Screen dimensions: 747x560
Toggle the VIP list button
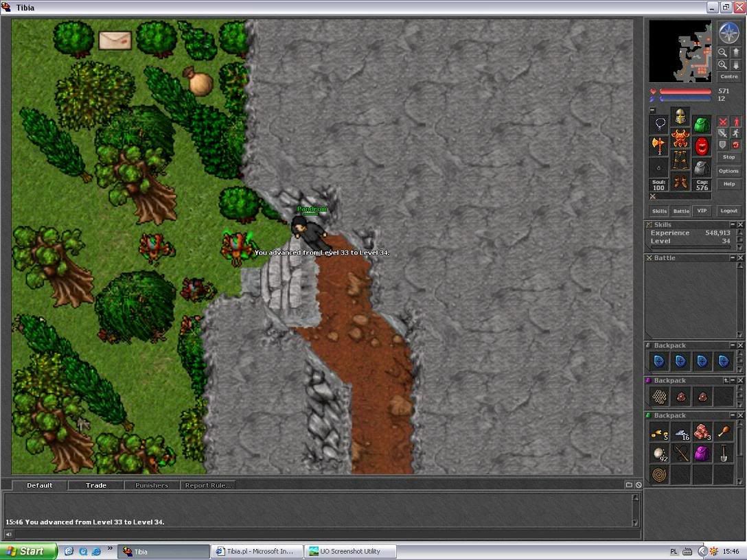tap(702, 211)
